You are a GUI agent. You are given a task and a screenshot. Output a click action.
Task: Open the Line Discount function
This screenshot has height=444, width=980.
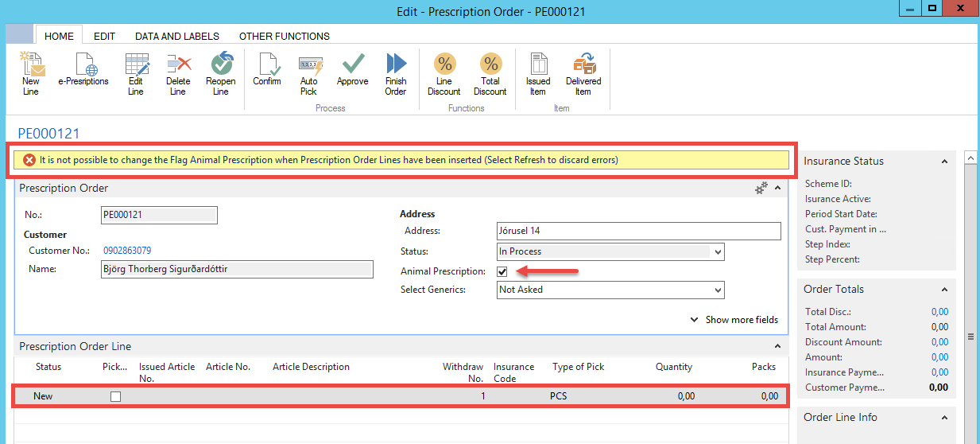[444, 65]
